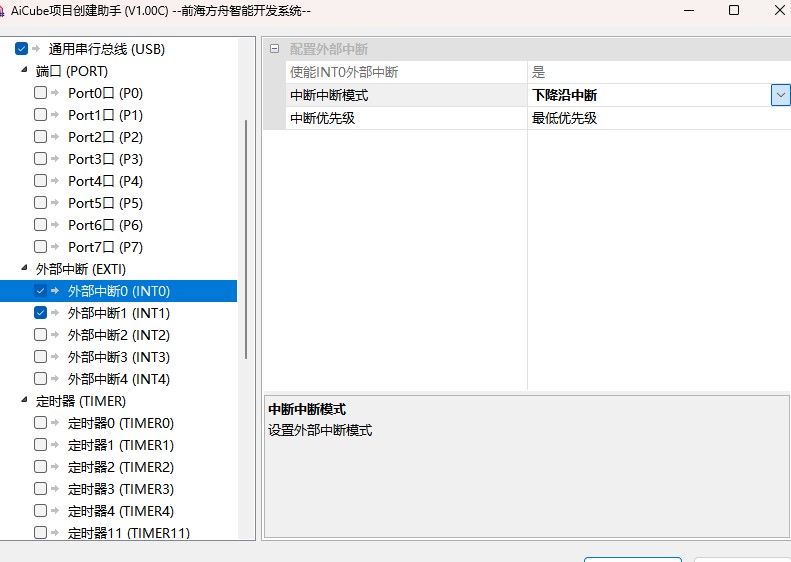Select 定时器3 (TIMER3) tree label
The width and height of the screenshot is (791, 562).
pyautogui.click(x=121, y=489)
